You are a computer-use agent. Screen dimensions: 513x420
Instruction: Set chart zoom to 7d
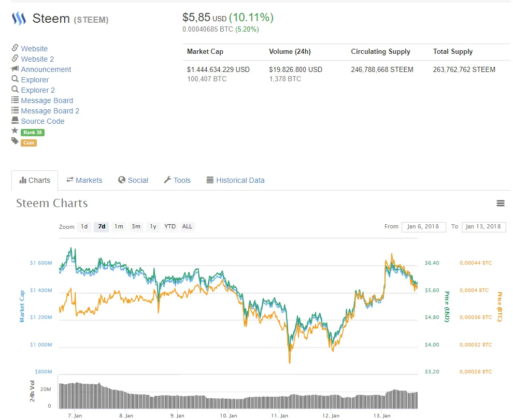(102, 227)
